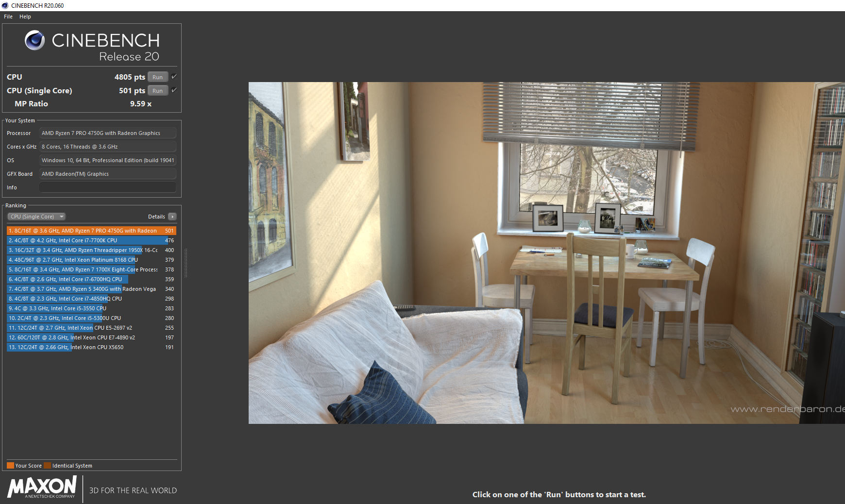Run the CPU Single Core test
The height and width of the screenshot is (504, 845).
pos(158,91)
